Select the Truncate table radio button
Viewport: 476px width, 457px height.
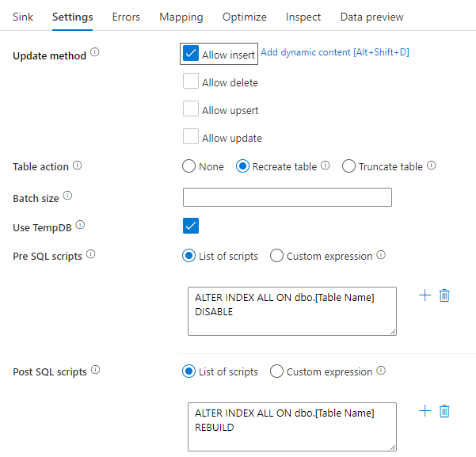(x=348, y=166)
